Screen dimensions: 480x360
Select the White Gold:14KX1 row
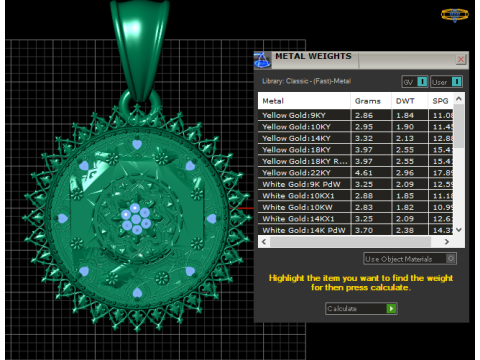[355, 219]
